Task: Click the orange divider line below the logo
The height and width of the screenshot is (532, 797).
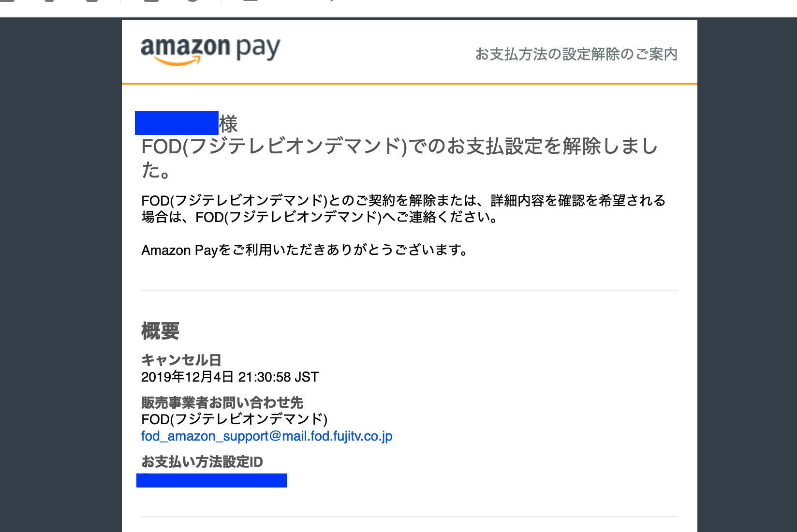Action: 409,84
